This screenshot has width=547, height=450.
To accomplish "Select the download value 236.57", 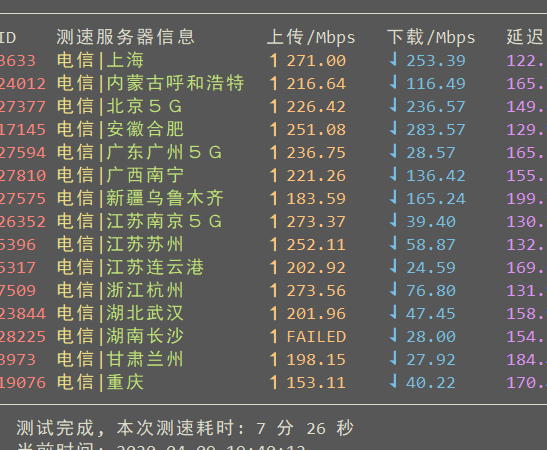I will [x=436, y=107].
